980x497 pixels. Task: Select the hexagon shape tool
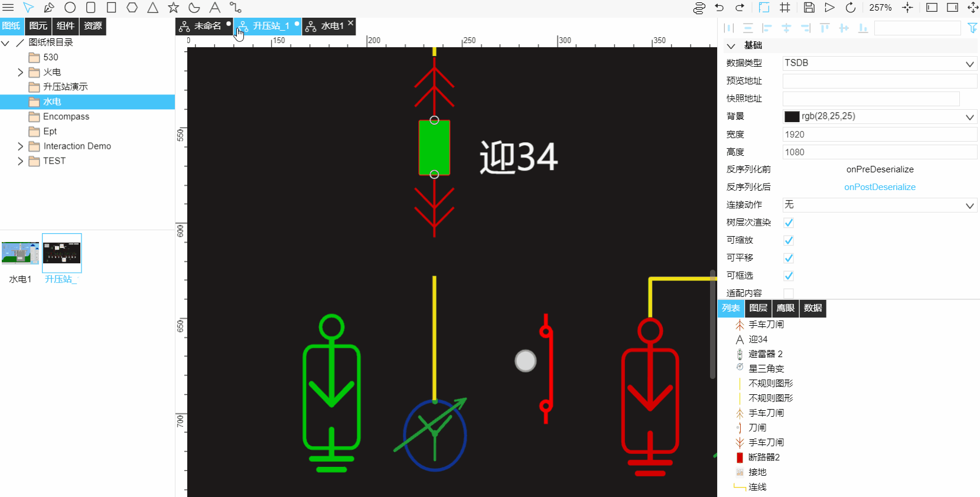pos(132,8)
